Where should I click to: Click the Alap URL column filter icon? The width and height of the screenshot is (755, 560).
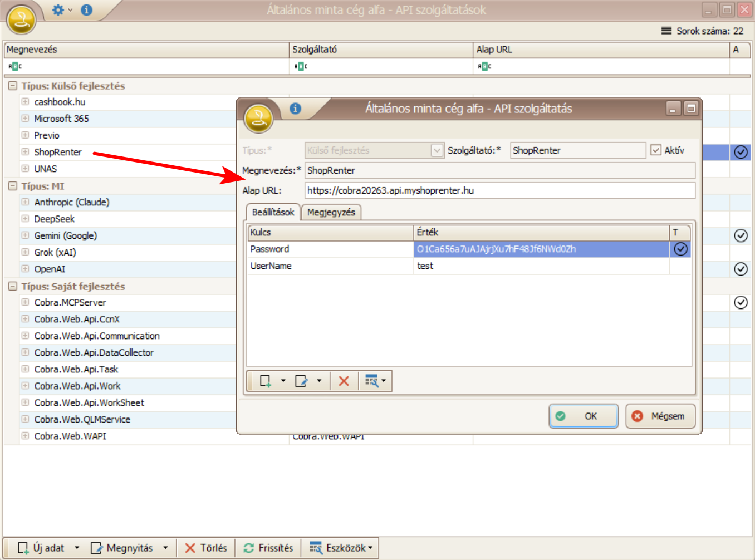pyautogui.click(x=484, y=66)
